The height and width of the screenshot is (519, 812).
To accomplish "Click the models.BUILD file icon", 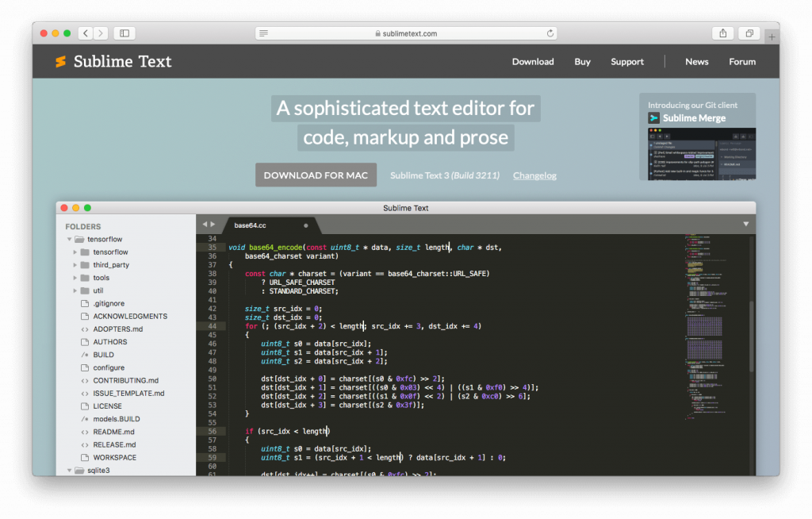I will [85, 419].
